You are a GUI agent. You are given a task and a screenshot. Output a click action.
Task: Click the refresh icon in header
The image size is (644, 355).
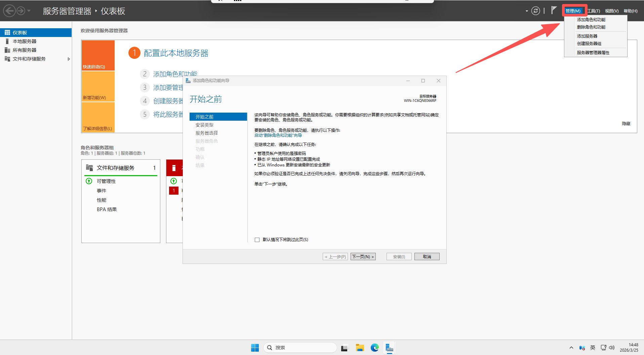(x=535, y=11)
